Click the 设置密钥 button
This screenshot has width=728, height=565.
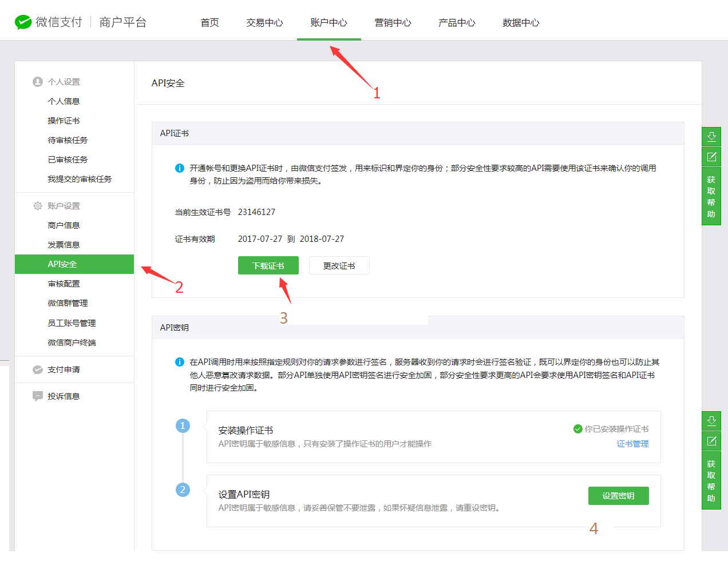click(x=618, y=496)
